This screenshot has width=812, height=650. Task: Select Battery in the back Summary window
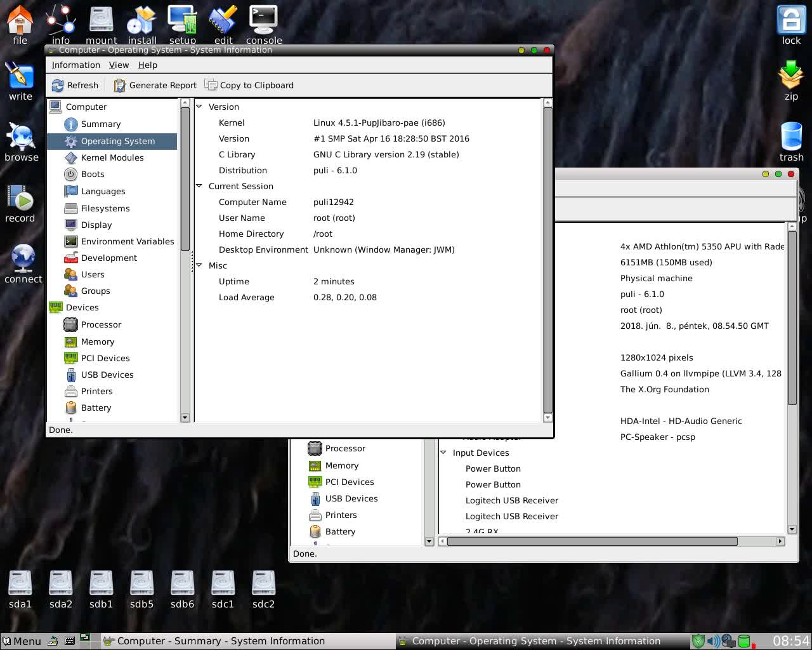[x=340, y=531]
